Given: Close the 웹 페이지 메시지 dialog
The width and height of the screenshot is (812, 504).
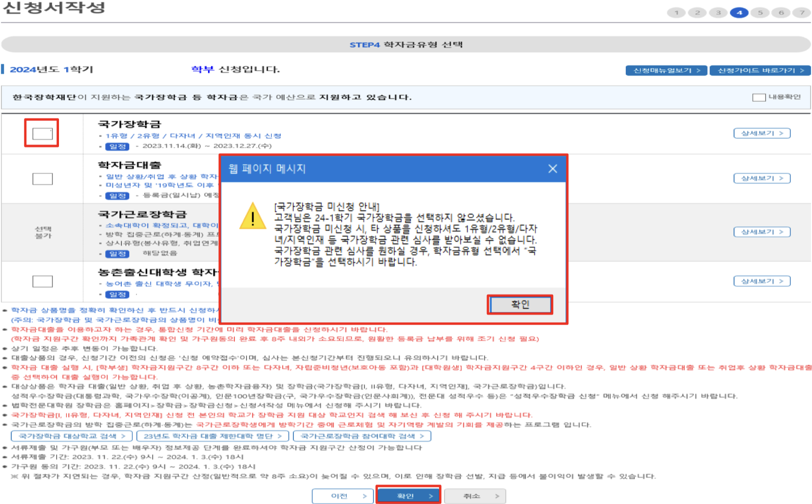Looking at the screenshot, I should (x=553, y=169).
